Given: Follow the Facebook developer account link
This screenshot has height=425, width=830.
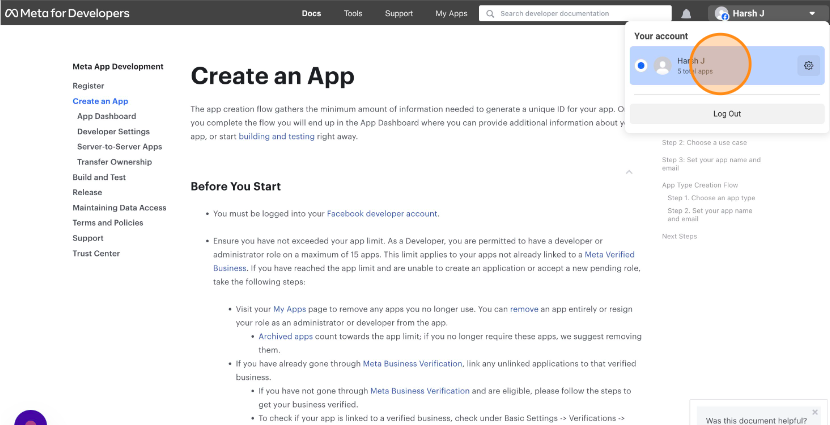Looking at the screenshot, I should (382, 214).
